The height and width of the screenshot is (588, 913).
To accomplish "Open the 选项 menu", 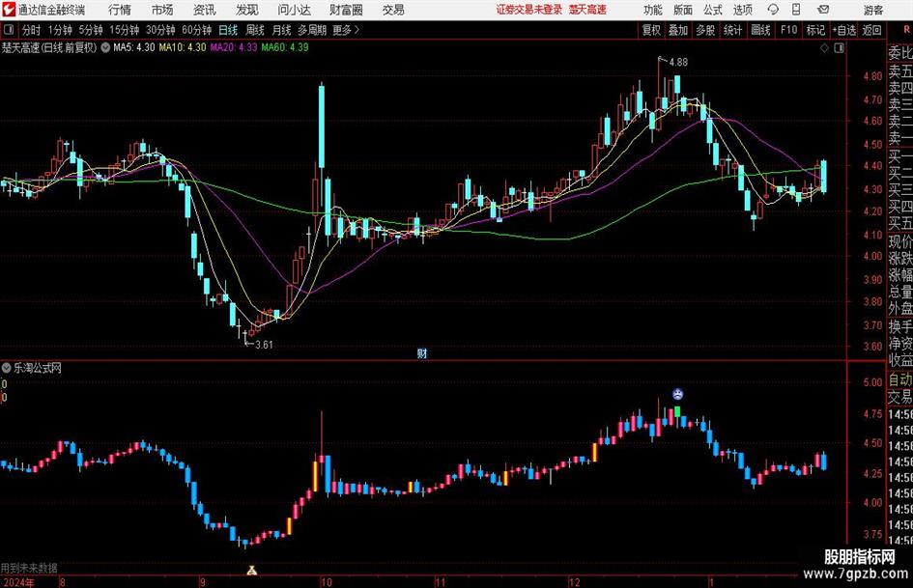I will click(742, 10).
